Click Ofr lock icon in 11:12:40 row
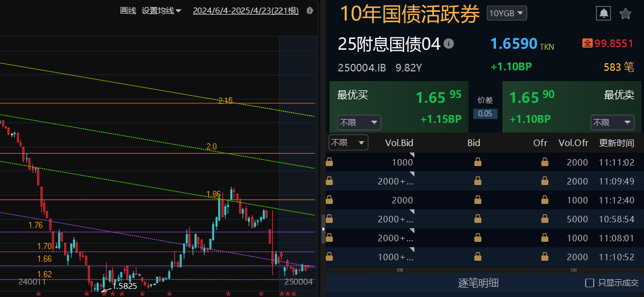The height and width of the screenshot is (297, 644). click(x=545, y=200)
